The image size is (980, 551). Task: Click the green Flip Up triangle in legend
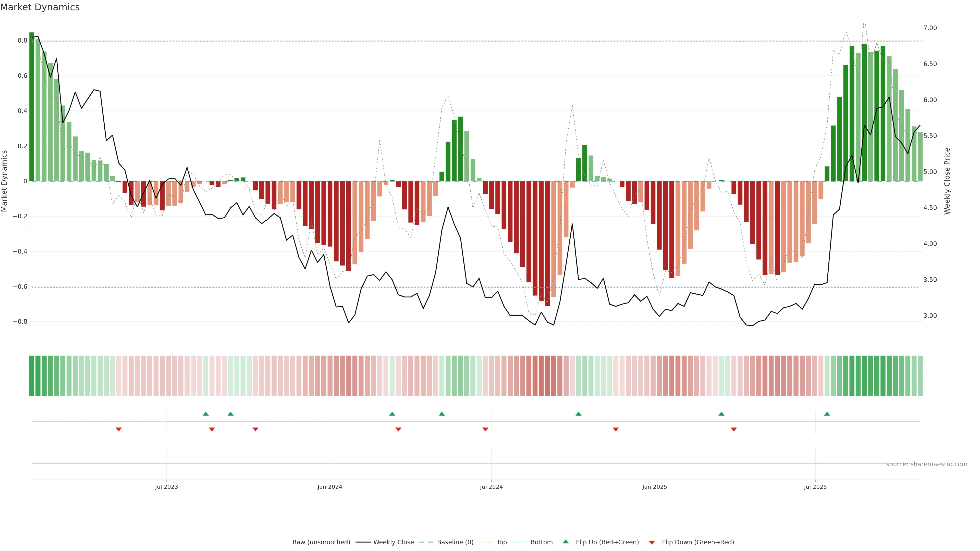[566, 542]
